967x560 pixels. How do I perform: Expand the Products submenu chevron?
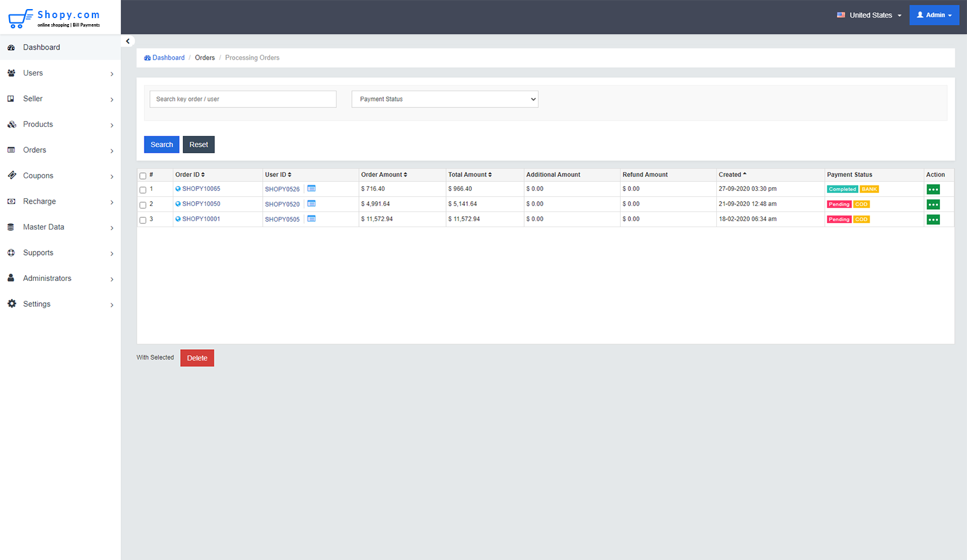112,125
